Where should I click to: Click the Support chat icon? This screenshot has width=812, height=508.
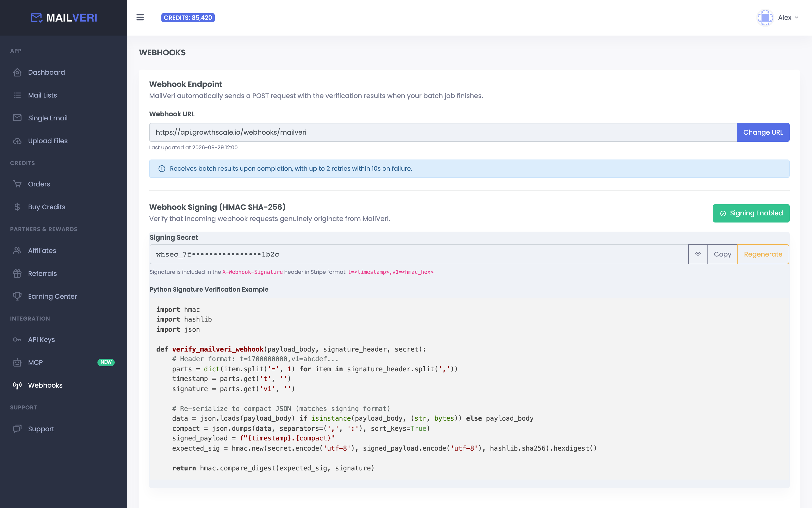click(x=17, y=429)
